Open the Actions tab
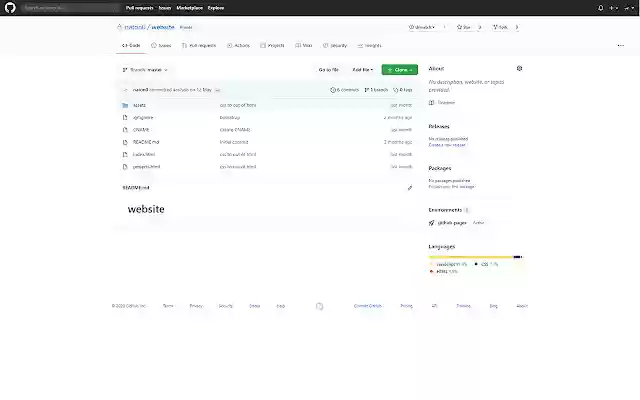Viewport: 640px width, 400px height. 238,45
